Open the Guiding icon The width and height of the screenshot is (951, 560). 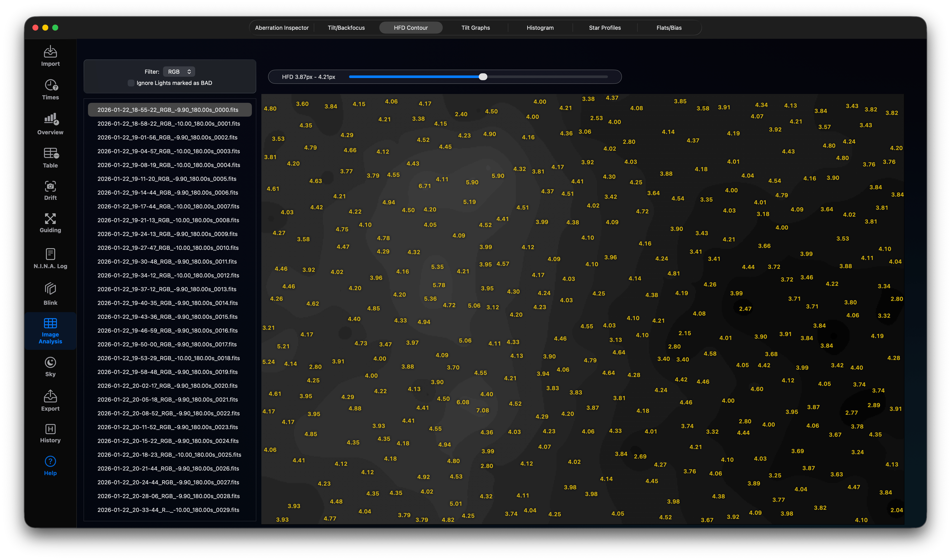(51, 219)
